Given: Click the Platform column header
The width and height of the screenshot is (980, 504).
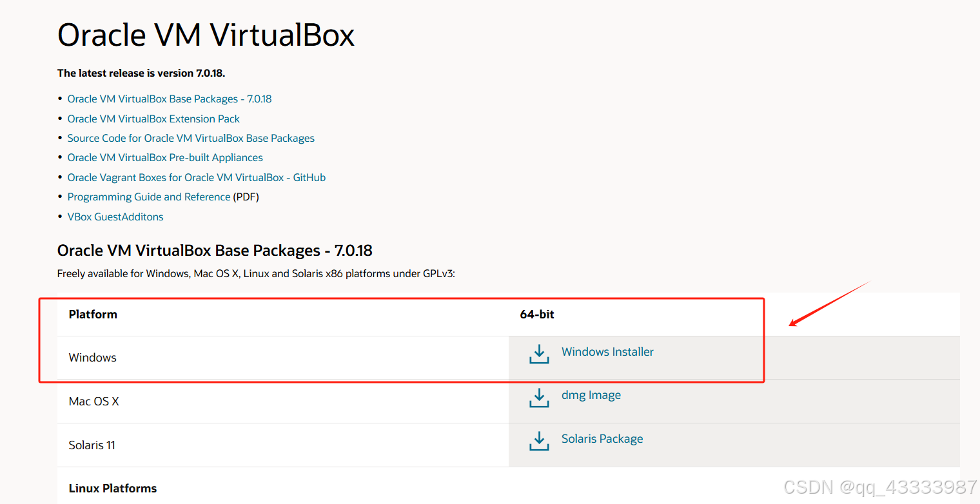Looking at the screenshot, I should pos(93,315).
